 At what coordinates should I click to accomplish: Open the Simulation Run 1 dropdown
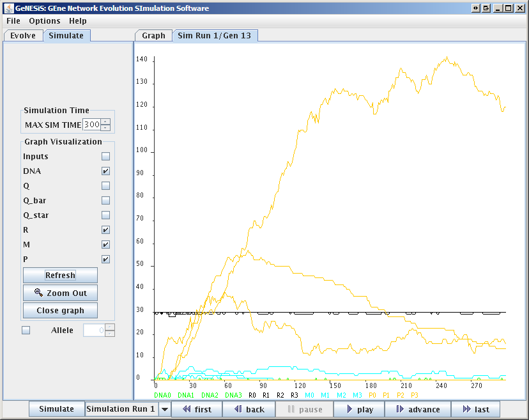[x=164, y=409]
